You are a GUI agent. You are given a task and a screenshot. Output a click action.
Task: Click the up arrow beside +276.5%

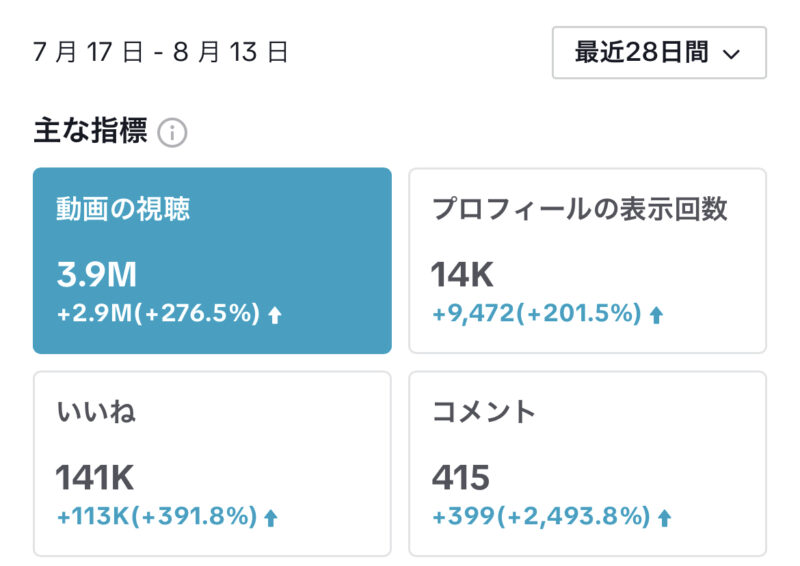(275, 315)
